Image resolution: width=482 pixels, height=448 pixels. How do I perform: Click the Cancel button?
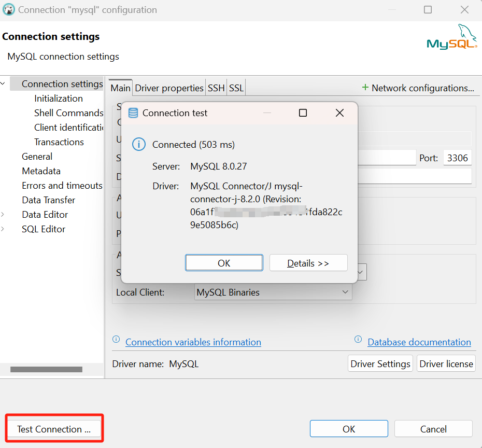click(x=433, y=429)
